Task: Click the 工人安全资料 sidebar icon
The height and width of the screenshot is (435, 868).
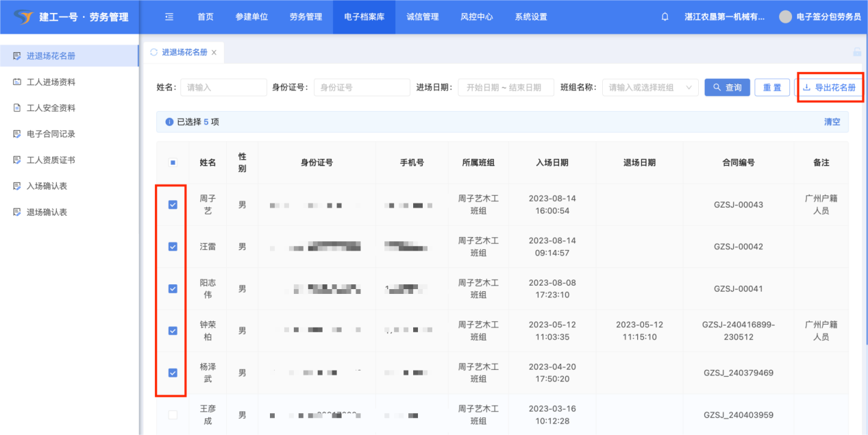Action: (17, 108)
